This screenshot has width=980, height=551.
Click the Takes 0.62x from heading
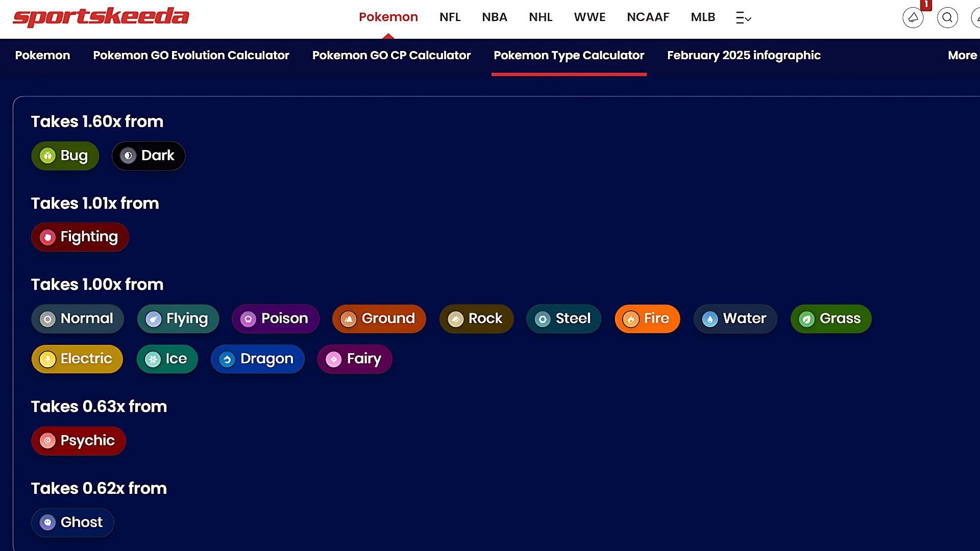click(x=99, y=489)
